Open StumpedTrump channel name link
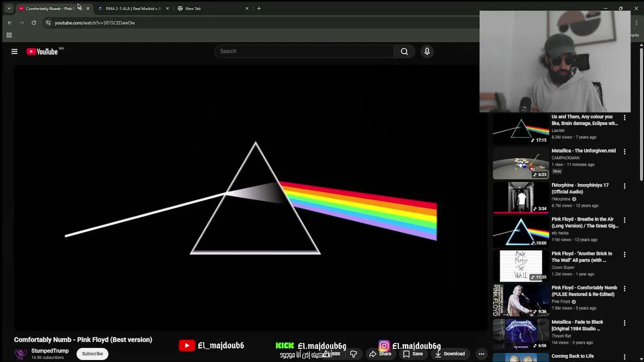644x362 pixels. click(50, 351)
